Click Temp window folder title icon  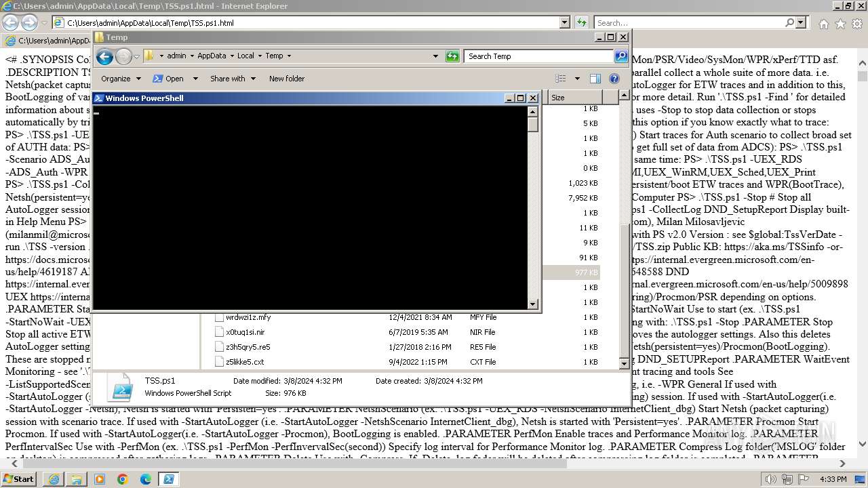(x=99, y=37)
